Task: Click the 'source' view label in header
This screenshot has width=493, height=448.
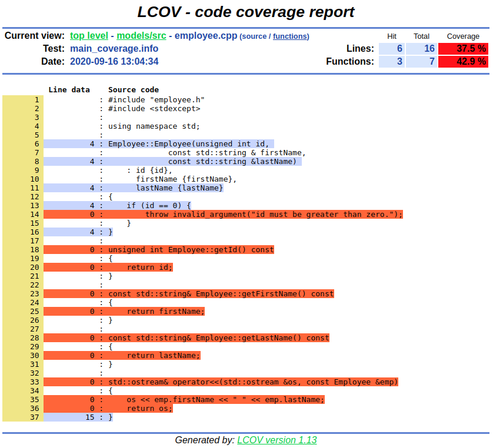Action: 254,36
